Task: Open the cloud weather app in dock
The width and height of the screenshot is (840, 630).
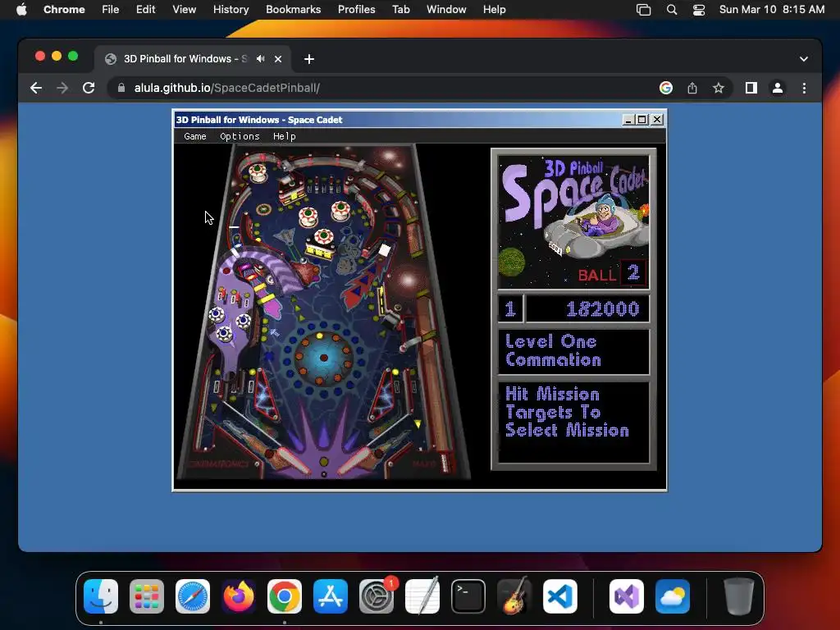Action: (673, 596)
